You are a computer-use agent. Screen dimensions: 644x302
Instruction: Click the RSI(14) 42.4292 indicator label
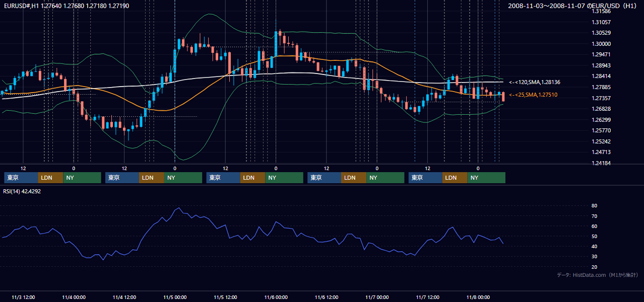[22, 191]
